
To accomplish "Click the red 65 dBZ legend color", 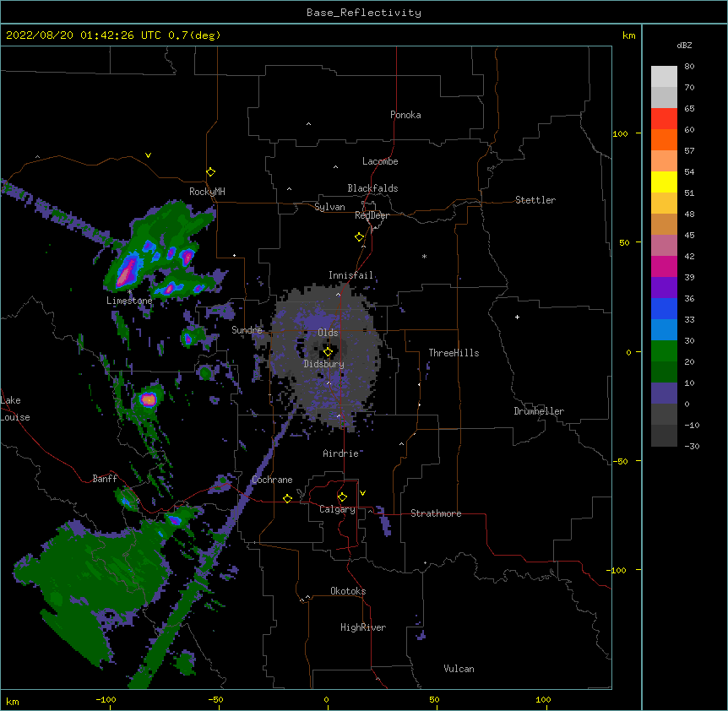I will pos(664,118).
